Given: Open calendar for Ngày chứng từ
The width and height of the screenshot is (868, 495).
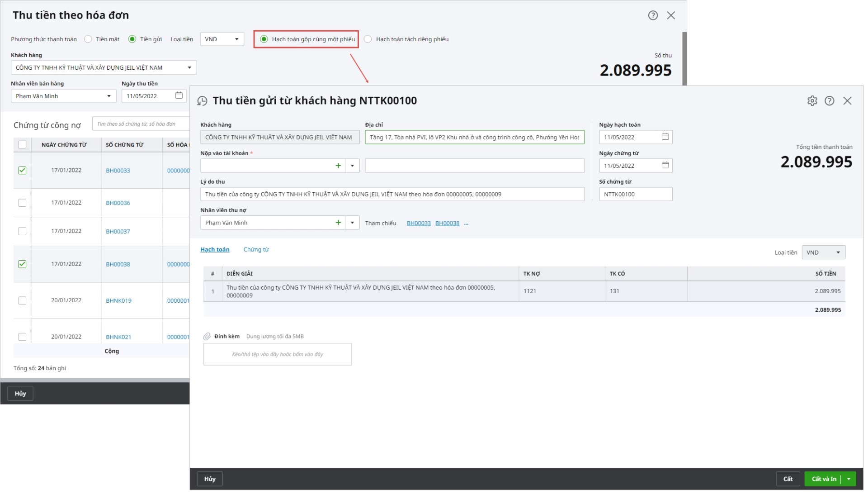Looking at the screenshot, I should click(x=665, y=165).
